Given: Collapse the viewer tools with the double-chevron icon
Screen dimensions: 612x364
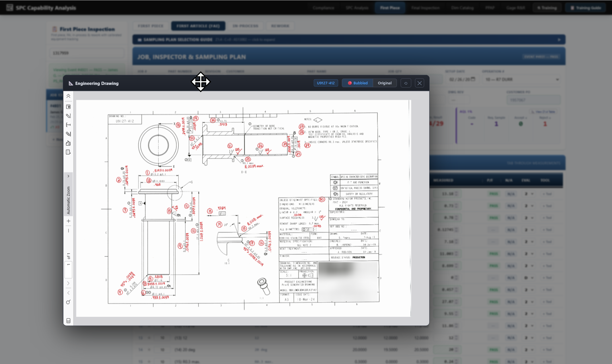Looking at the screenshot, I should [68, 96].
